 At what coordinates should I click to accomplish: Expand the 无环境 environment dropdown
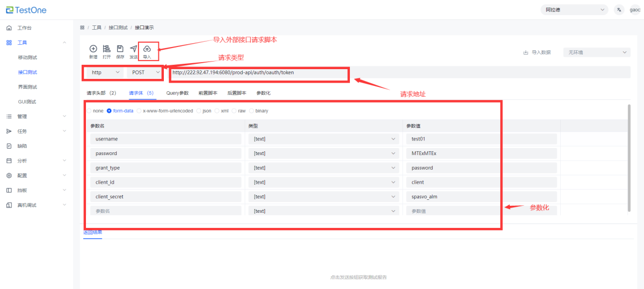pyautogui.click(x=596, y=52)
